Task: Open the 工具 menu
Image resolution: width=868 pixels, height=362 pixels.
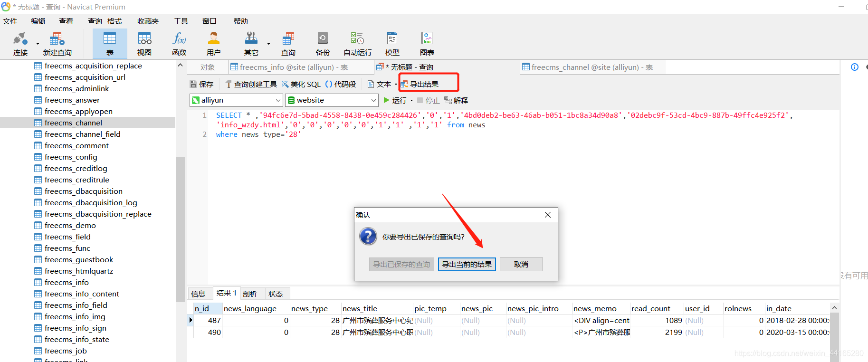Action: pyautogui.click(x=181, y=21)
